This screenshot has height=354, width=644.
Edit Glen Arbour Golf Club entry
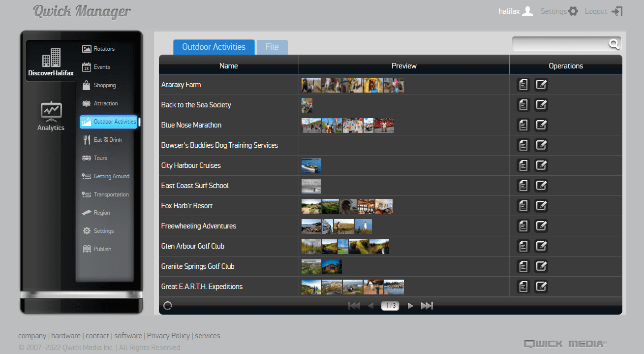(x=541, y=246)
